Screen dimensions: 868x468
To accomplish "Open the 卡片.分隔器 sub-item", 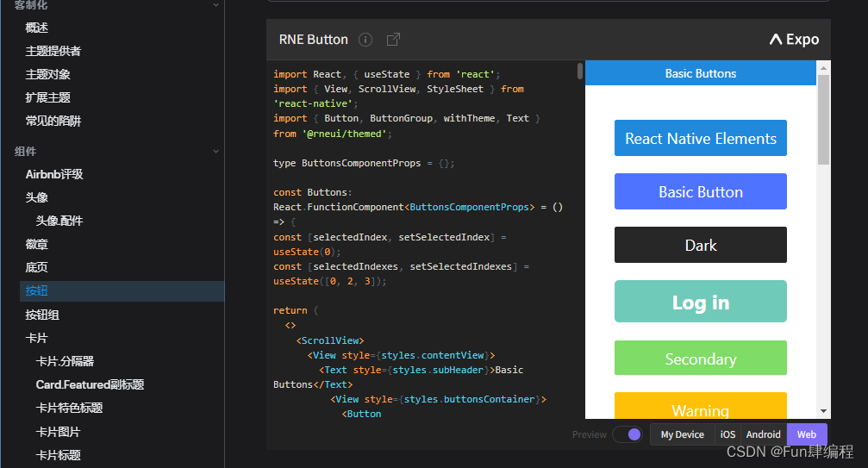I will pos(65,361).
